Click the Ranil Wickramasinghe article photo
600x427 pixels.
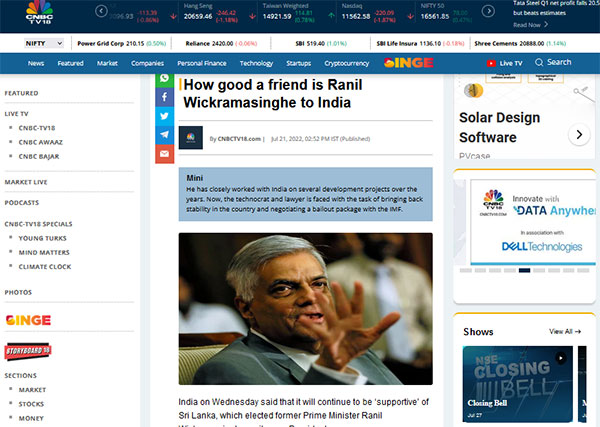pos(305,308)
